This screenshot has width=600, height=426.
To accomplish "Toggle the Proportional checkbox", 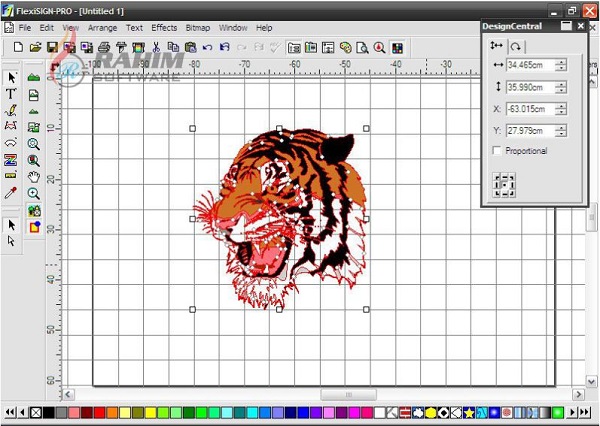I will tap(497, 150).
